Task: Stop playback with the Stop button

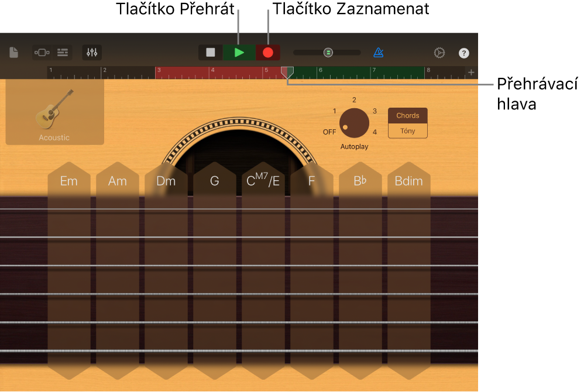Action: click(211, 53)
